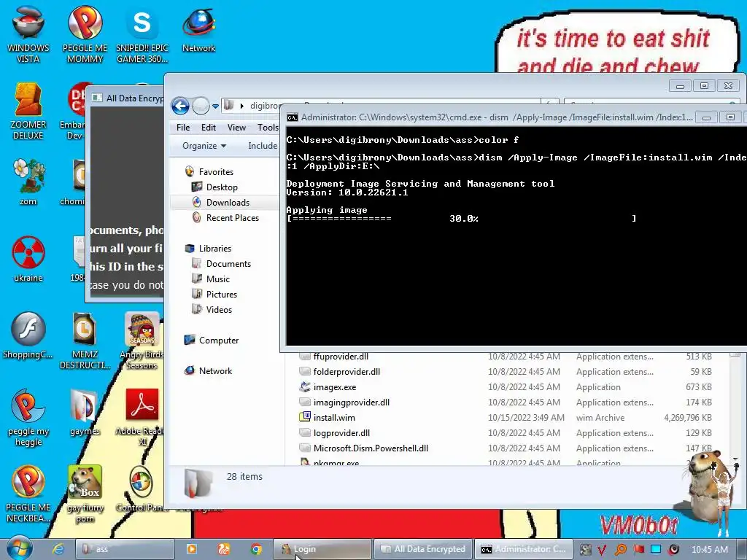Image resolution: width=747 pixels, height=560 pixels.
Task: Open the Network desktop icon
Action: coord(198,28)
